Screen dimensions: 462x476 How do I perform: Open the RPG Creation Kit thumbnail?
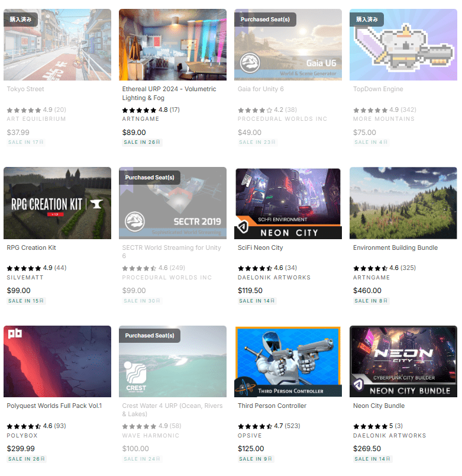tap(57, 203)
